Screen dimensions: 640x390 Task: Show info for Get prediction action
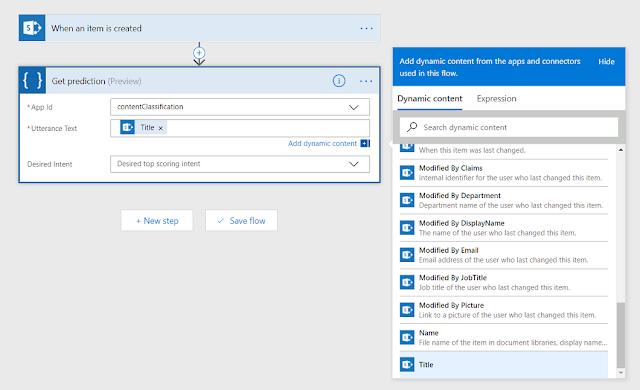pos(339,81)
